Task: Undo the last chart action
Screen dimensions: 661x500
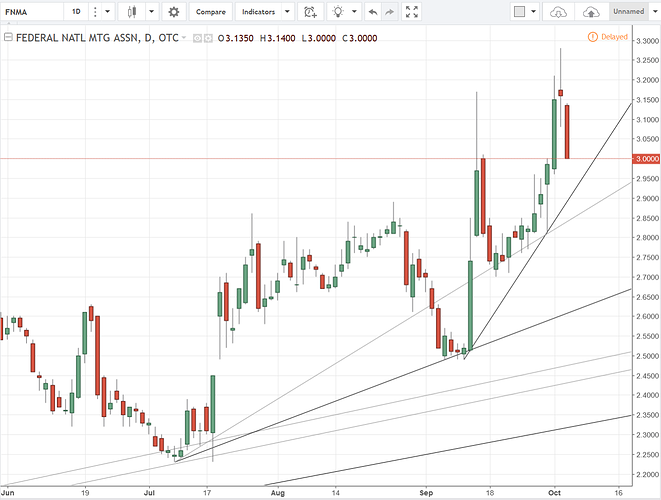Action: click(x=373, y=12)
